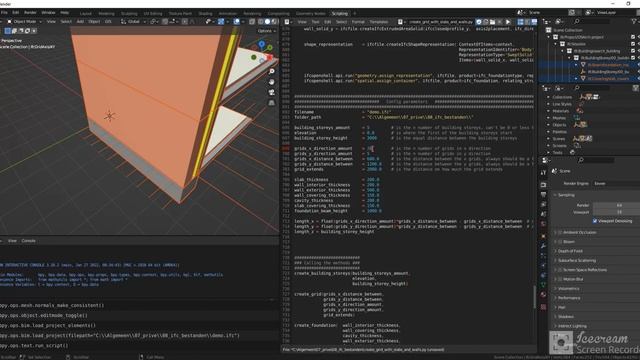Open the Render Engine Eevee dropdown

coord(616,183)
